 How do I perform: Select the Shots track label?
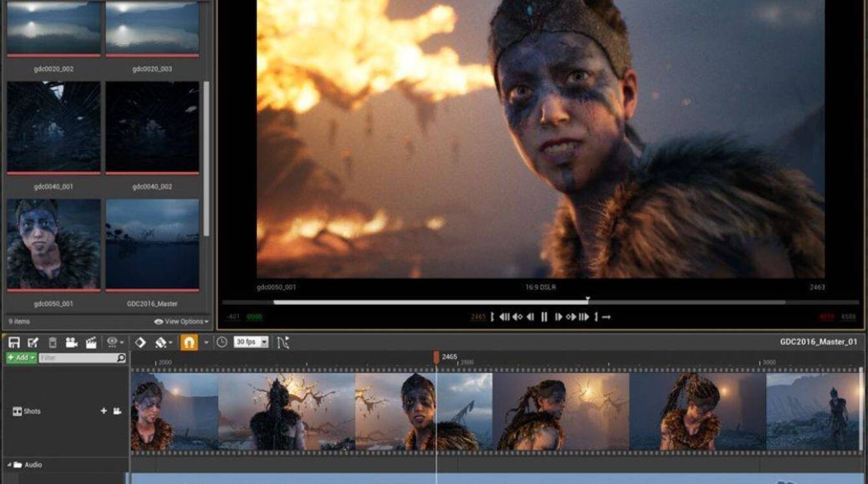point(32,411)
